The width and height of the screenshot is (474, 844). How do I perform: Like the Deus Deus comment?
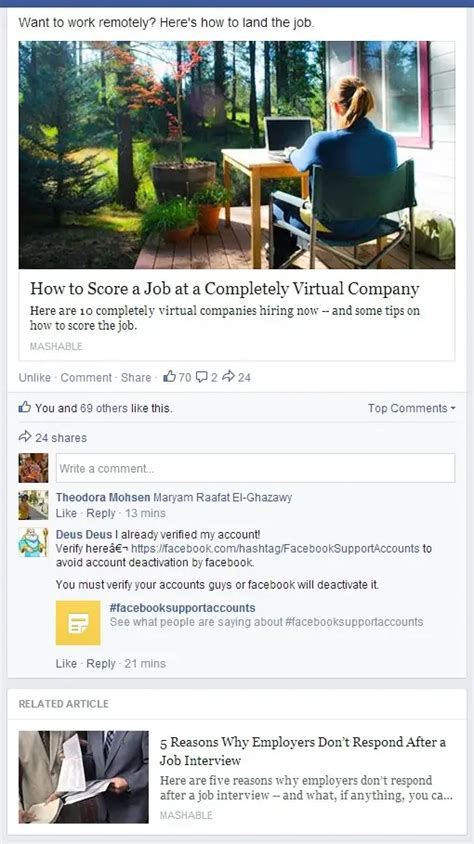point(66,663)
